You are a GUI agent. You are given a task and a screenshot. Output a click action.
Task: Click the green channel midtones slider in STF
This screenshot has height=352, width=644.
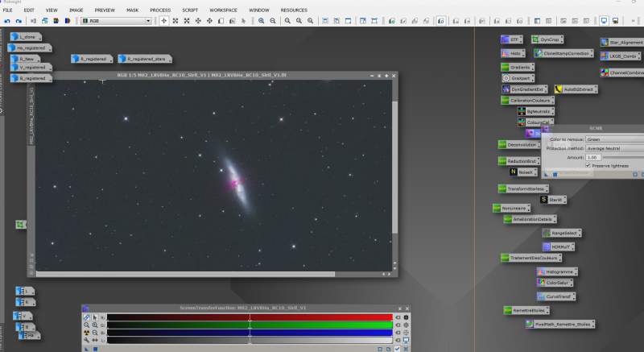pyautogui.click(x=250, y=325)
